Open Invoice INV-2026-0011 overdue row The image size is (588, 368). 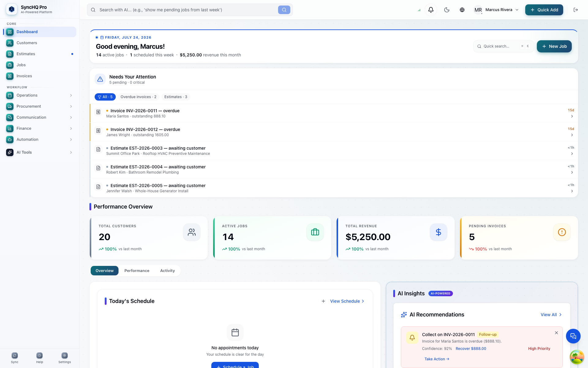(x=334, y=113)
